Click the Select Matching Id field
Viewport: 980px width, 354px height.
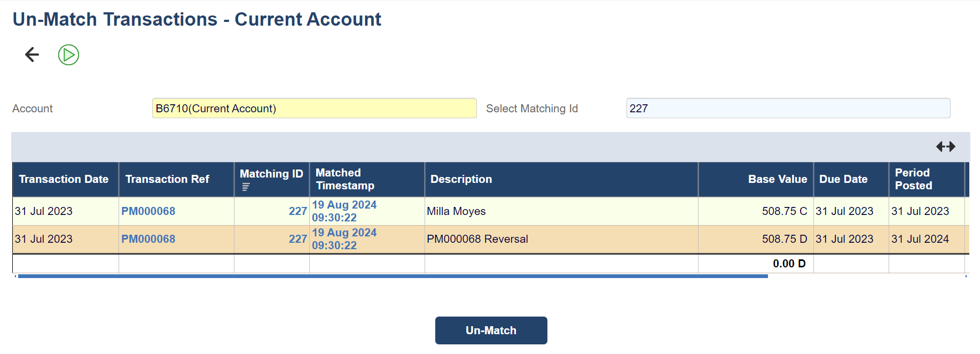[x=788, y=109]
